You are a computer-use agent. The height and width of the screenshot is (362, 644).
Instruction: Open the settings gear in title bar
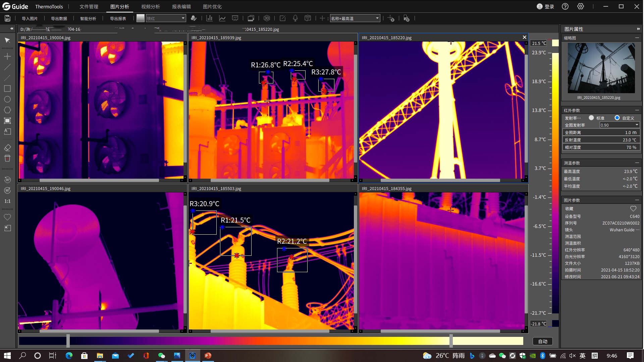coord(581,6)
